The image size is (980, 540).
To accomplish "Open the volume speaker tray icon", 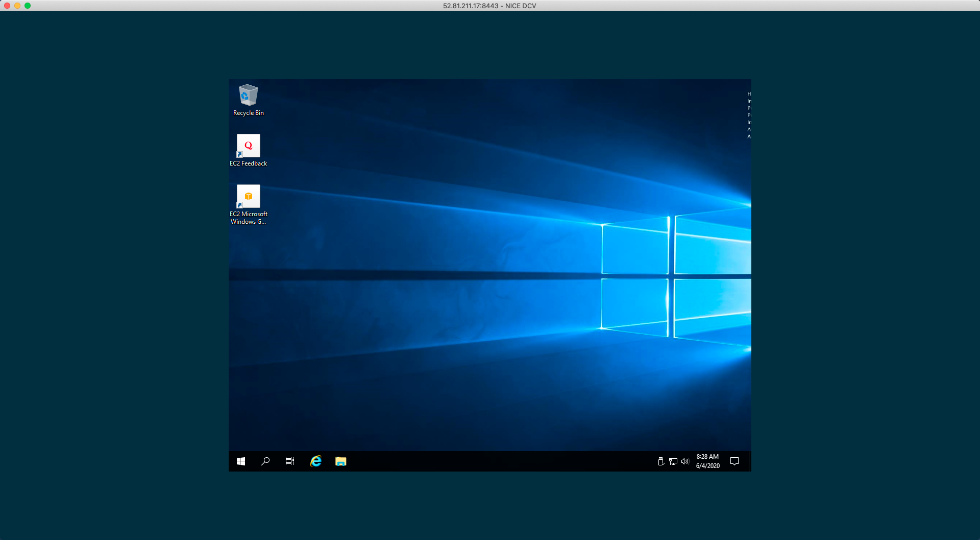I will 685,461.
